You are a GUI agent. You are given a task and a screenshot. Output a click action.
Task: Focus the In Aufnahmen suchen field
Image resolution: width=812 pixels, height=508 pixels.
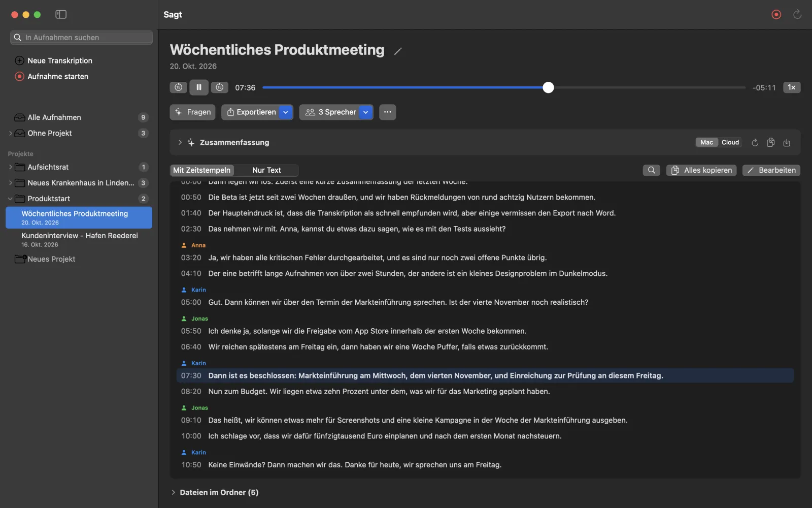[x=81, y=38]
